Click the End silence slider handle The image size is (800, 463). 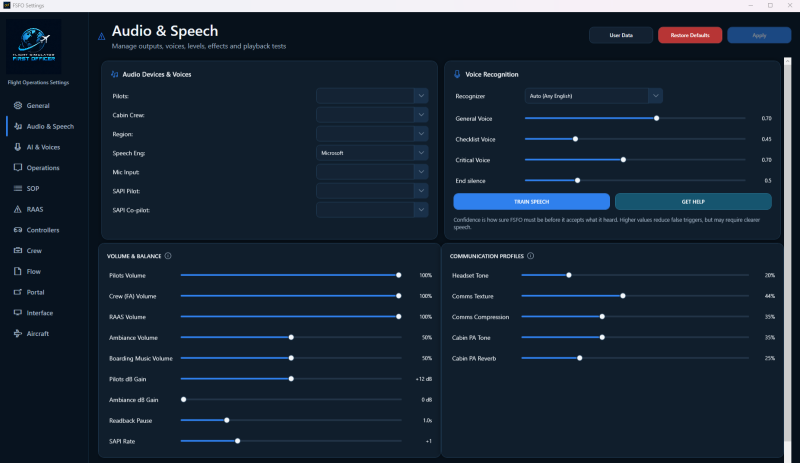click(x=578, y=181)
